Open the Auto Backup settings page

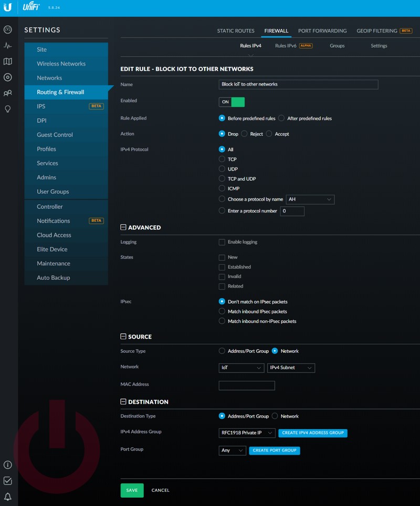click(66, 278)
